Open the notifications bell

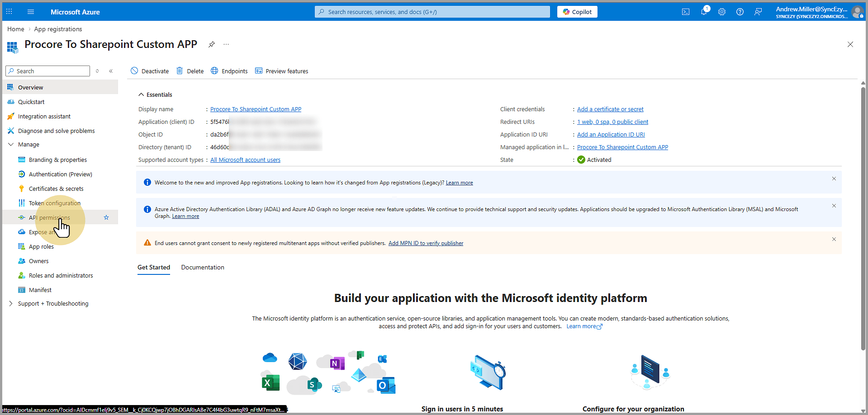click(x=704, y=12)
